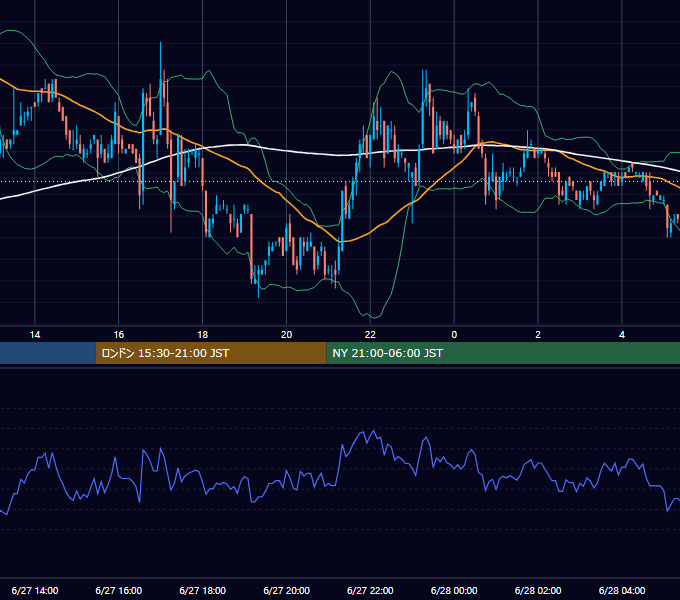
Task: Click the 6/27 20:00 date label
Action: point(286,590)
